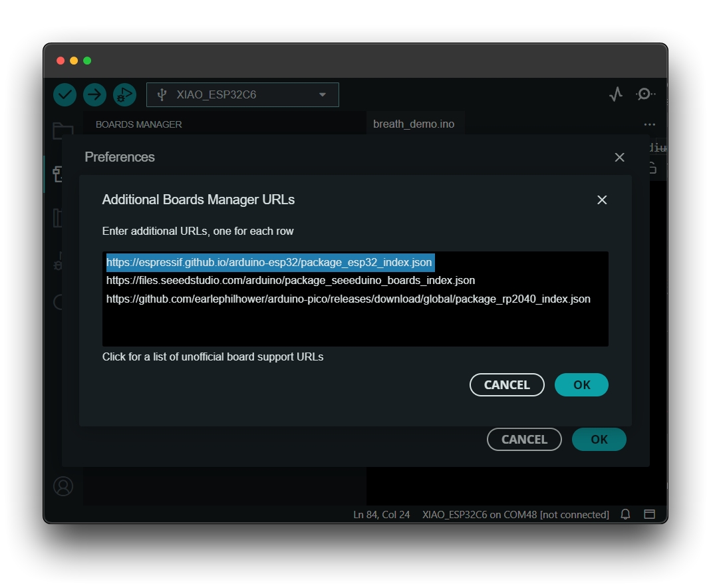Click the Verify checkmark button
Screen dimensions: 711x588
point(65,94)
